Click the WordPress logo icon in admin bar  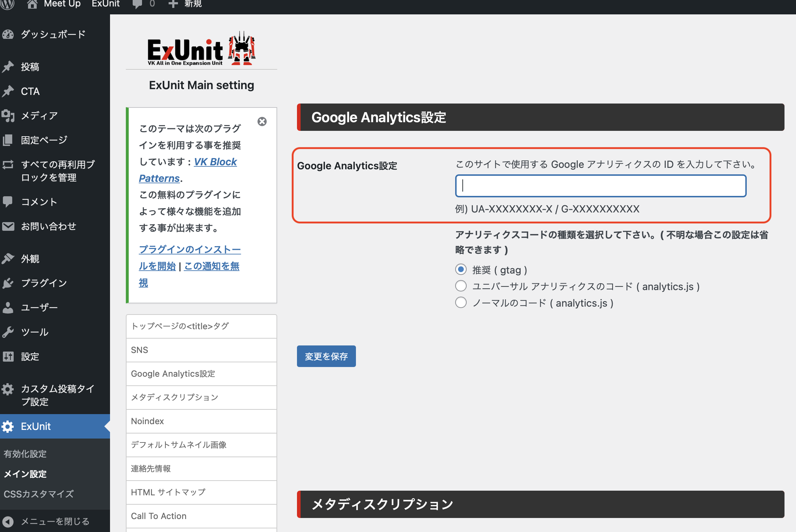tap(7, 4)
